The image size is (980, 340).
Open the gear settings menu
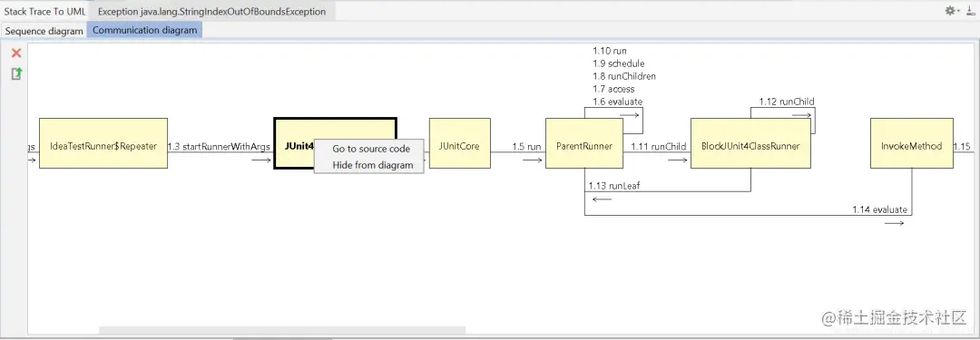tap(951, 11)
